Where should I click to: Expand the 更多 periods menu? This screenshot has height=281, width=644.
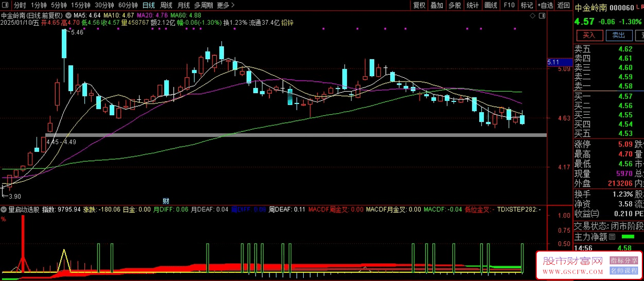click(226, 5)
